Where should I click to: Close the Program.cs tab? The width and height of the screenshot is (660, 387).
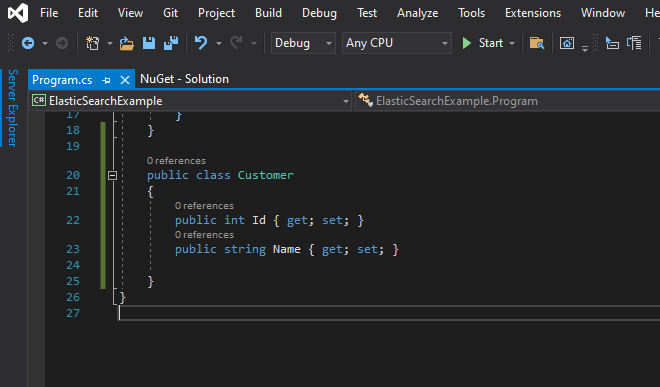click(x=125, y=80)
